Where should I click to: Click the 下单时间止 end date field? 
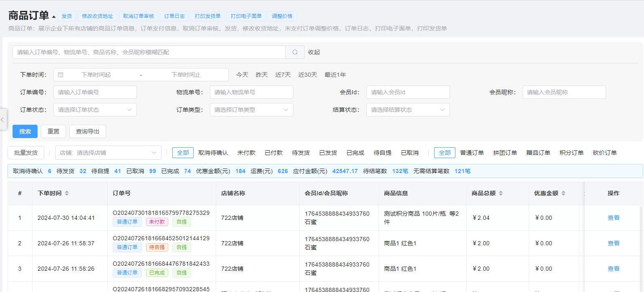click(186, 75)
